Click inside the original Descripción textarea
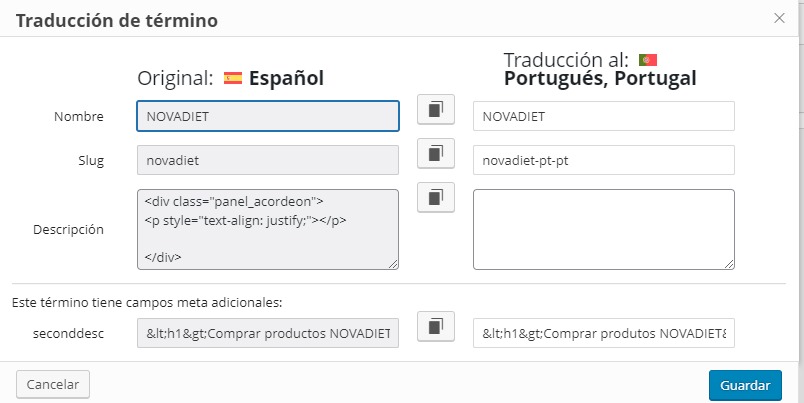 [267, 229]
